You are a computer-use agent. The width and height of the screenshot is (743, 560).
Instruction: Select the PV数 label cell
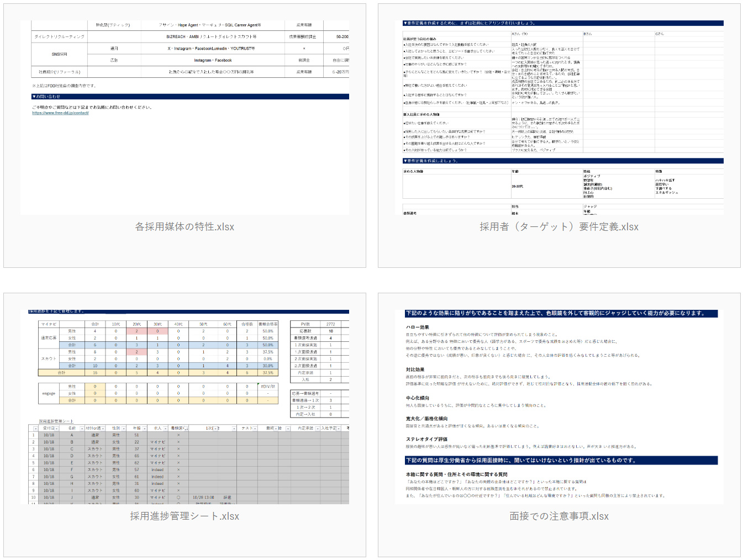coord(305,324)
